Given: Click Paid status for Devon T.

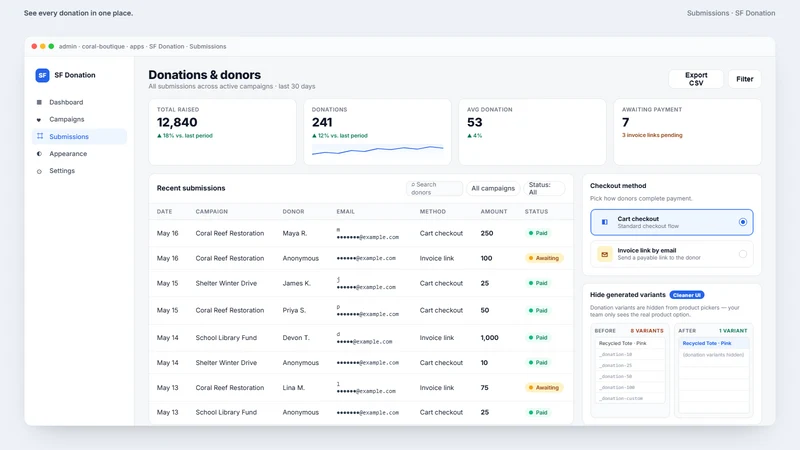Looking at the screenshot, I should [x=538, y=338].
